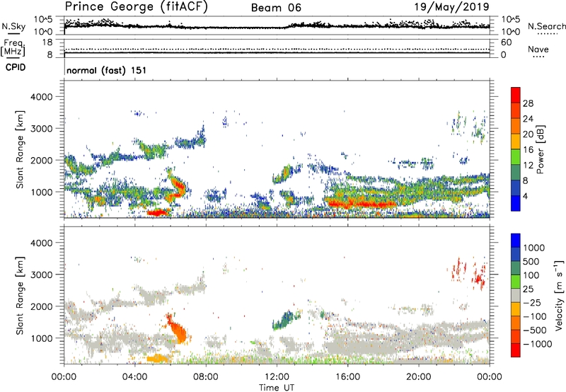
Task: Select the Beam 06 label
Action: (276, 8)
